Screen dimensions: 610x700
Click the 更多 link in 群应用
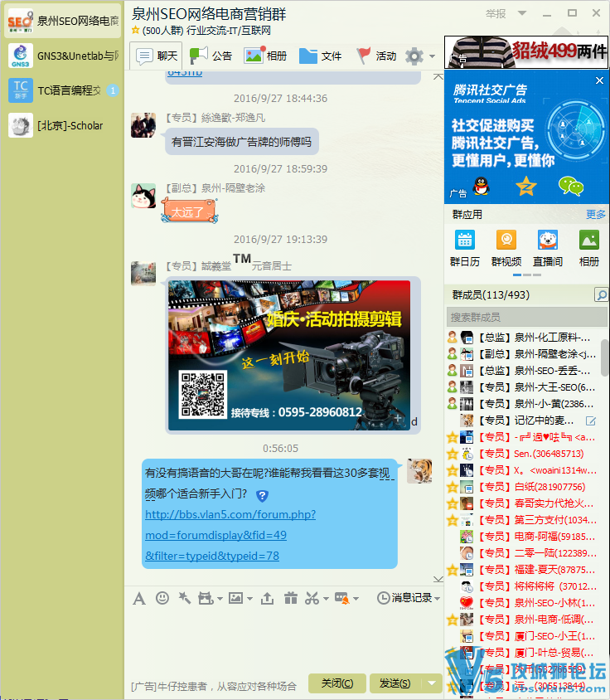tap(595, 214)
